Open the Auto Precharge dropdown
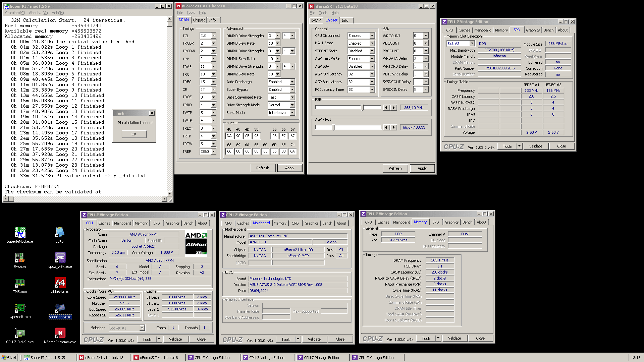 292,82
